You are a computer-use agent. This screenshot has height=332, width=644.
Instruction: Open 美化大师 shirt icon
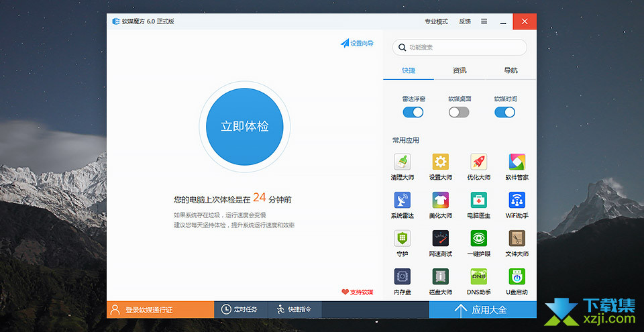tap(440, 200)
